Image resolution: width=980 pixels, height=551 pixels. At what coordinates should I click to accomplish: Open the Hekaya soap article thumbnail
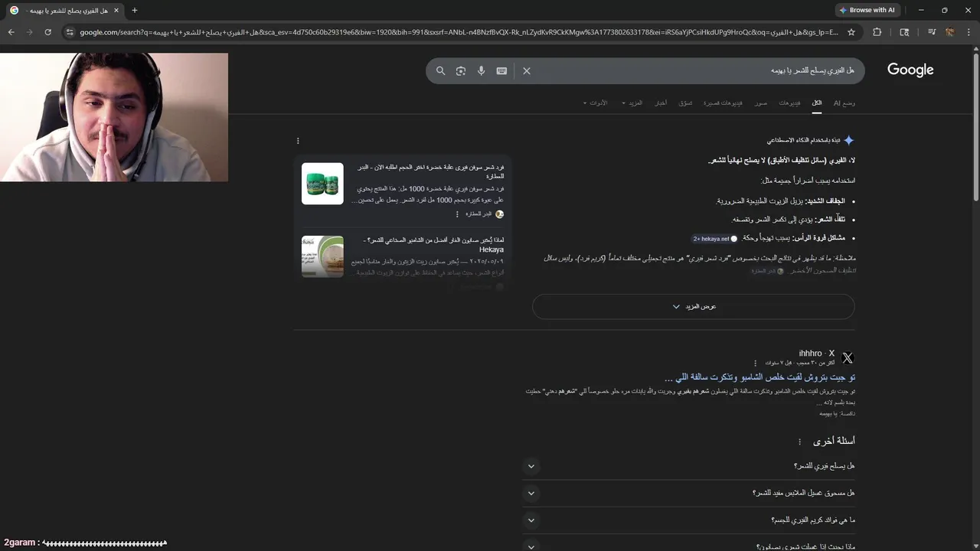322,256
